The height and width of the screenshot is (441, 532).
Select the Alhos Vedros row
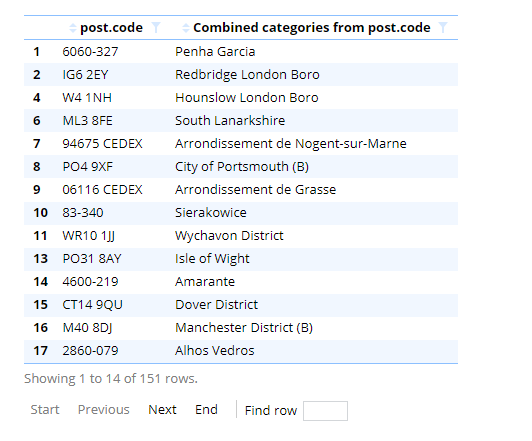coord(241,351)
